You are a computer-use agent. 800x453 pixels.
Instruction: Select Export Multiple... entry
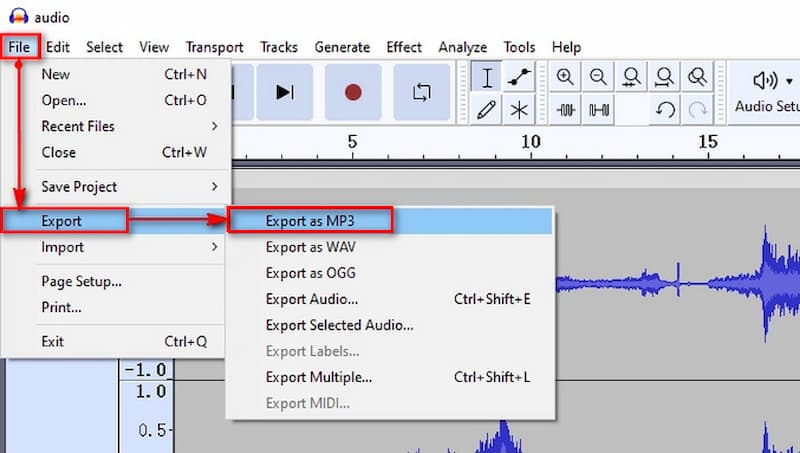390,378
